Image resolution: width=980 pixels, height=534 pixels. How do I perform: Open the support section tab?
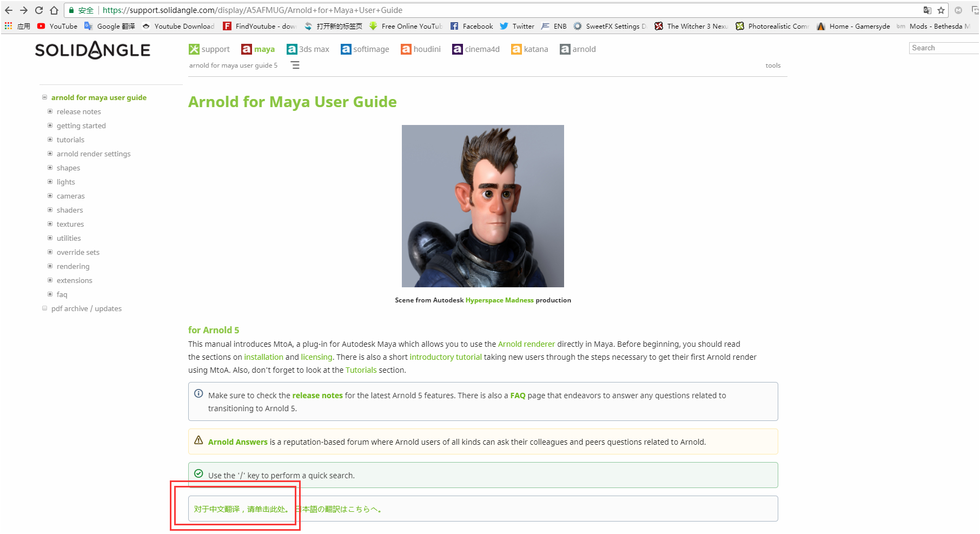click(209, 49)
